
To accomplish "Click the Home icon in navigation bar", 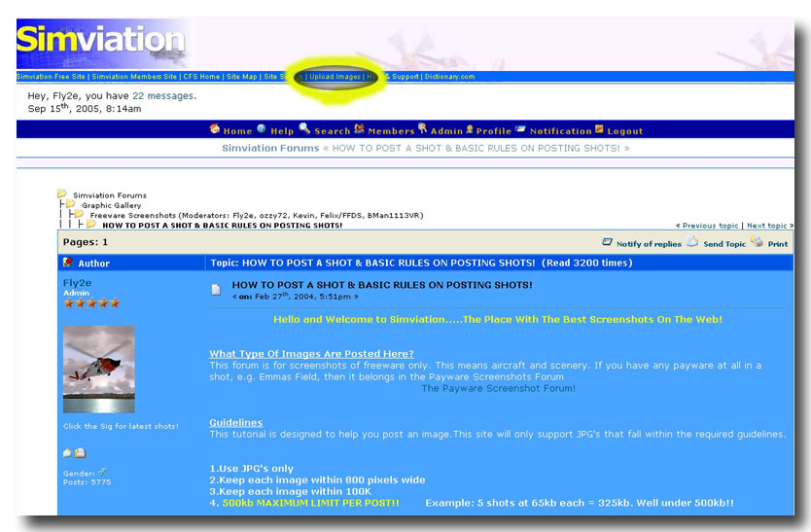I will coord(215,128).
